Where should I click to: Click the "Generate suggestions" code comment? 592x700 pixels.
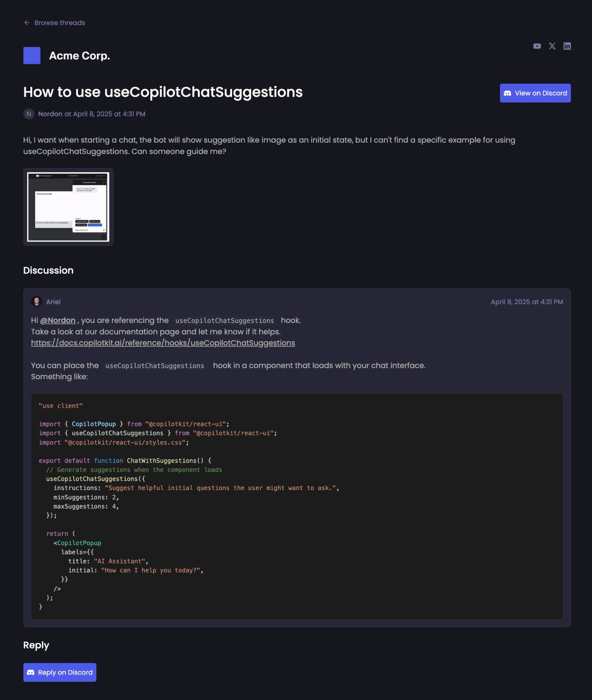click(134, 470)
